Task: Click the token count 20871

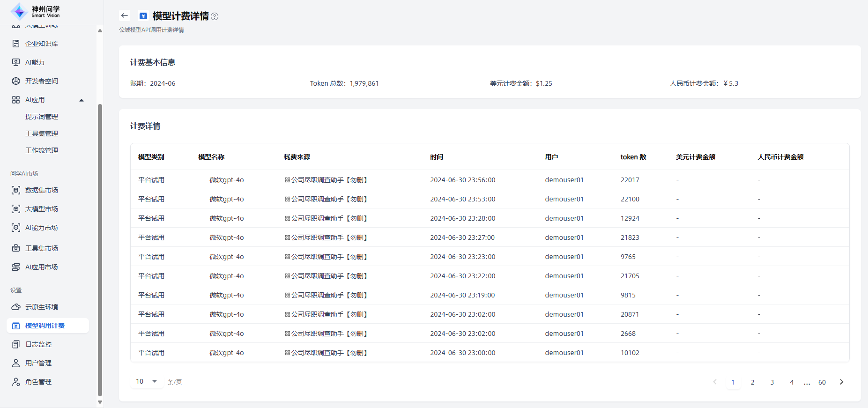Action: (x=630, y=314)
